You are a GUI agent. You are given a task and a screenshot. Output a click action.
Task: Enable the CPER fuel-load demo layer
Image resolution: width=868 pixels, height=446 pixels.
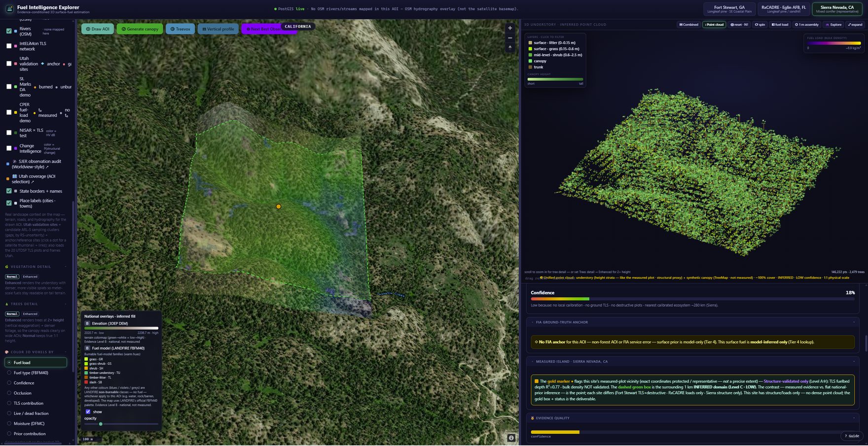coord(9,112)
